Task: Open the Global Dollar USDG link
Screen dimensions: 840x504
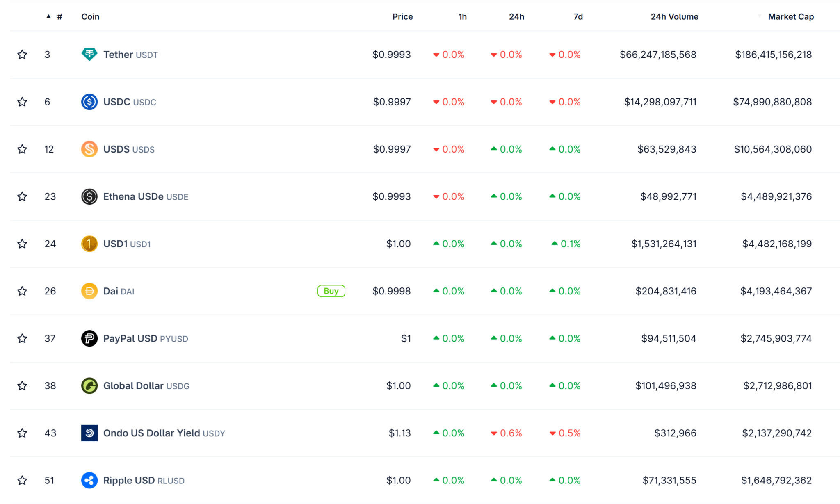Action: click(x=146, y=386)
